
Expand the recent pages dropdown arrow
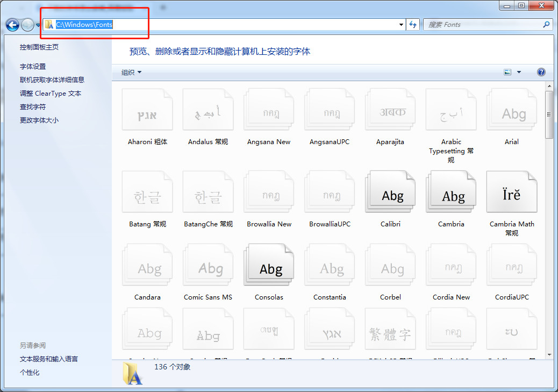[x=38, y=25]
